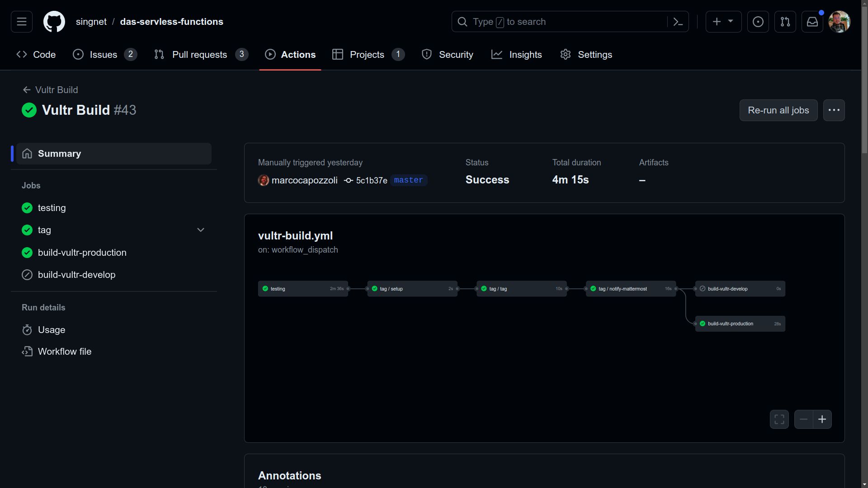
Task: Switch to the Security tab
Action: (x=448, y=55)
